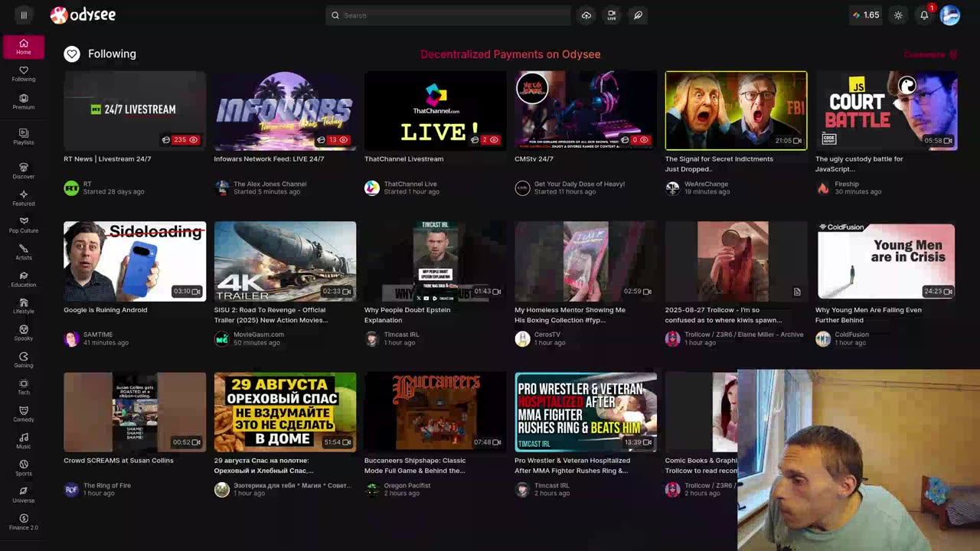Open Decentralized Payments on Odysee banner link

pos(511,54)
